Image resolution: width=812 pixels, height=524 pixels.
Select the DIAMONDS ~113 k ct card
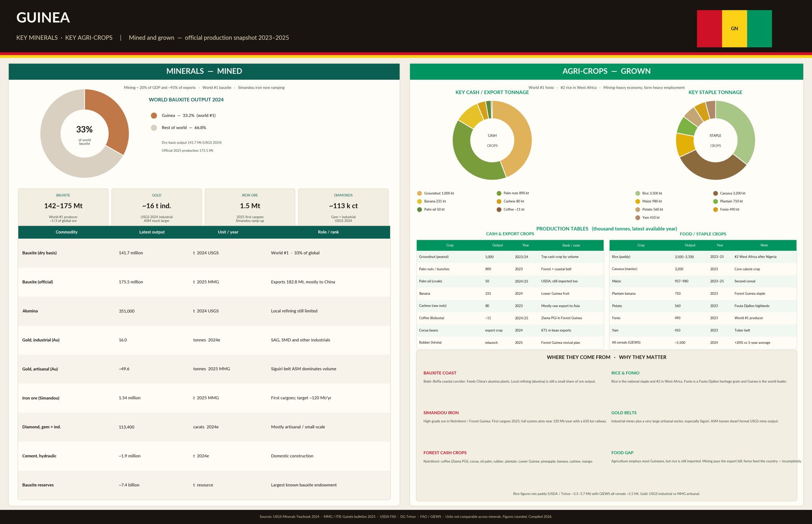coord(343,207)
